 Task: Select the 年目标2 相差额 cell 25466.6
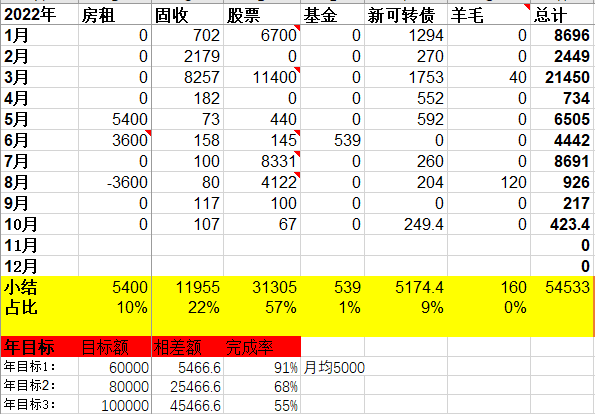(187, 386)
